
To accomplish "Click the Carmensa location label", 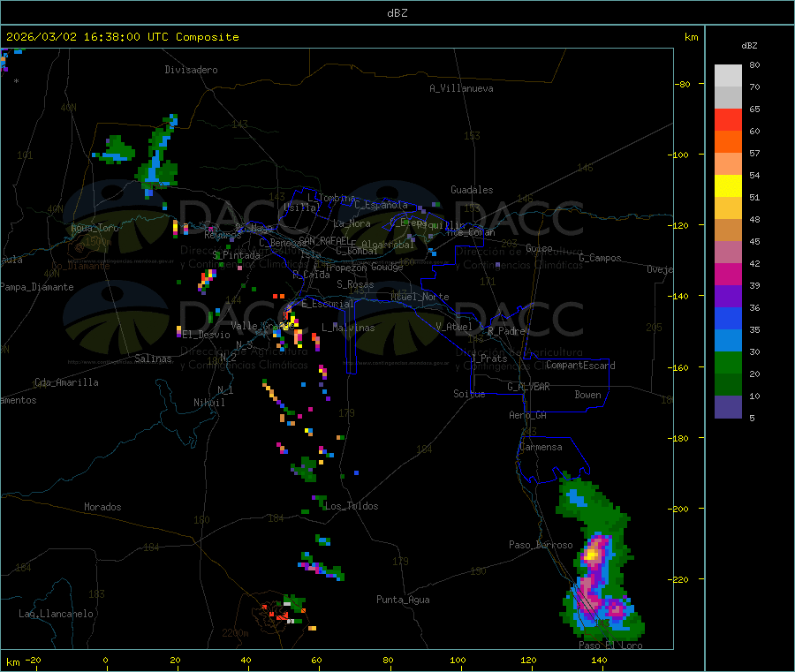I will click(x=541, y=447).
